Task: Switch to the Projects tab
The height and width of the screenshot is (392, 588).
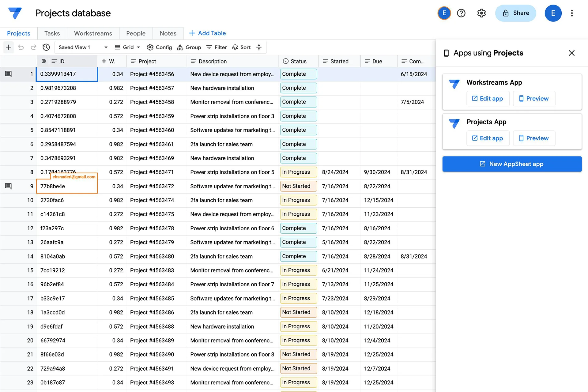Action: tap(19, 33)
